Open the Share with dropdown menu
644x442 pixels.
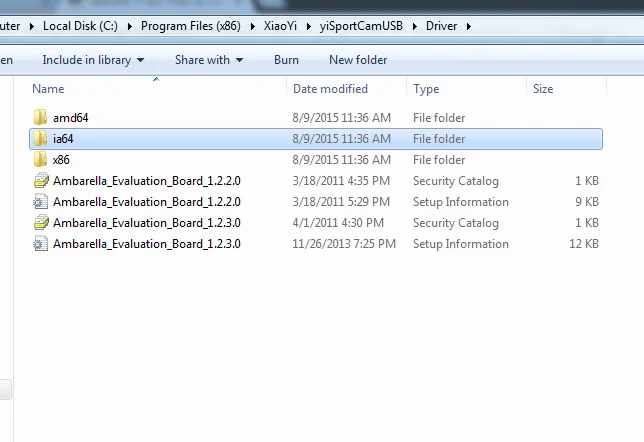click(209, 60)
